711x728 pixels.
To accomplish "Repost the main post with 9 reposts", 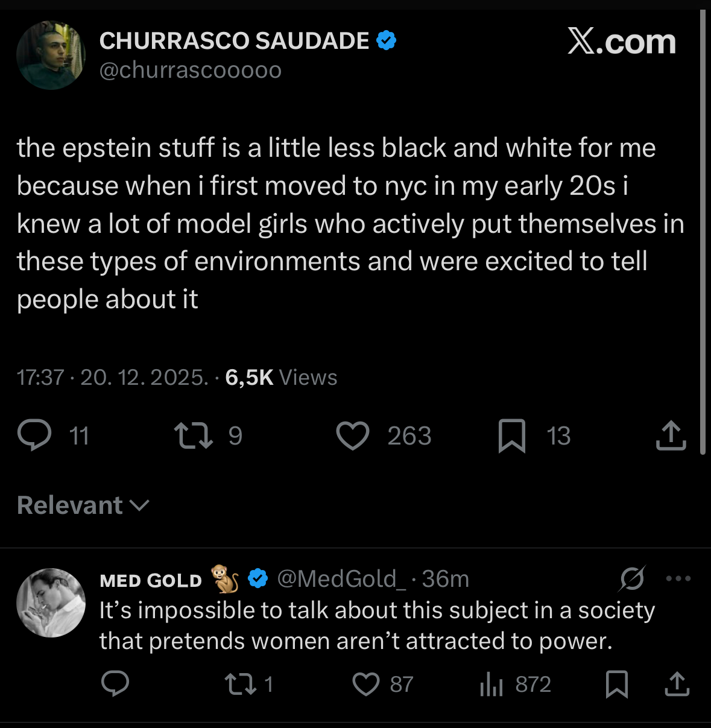I will click(x=193, y=435).
